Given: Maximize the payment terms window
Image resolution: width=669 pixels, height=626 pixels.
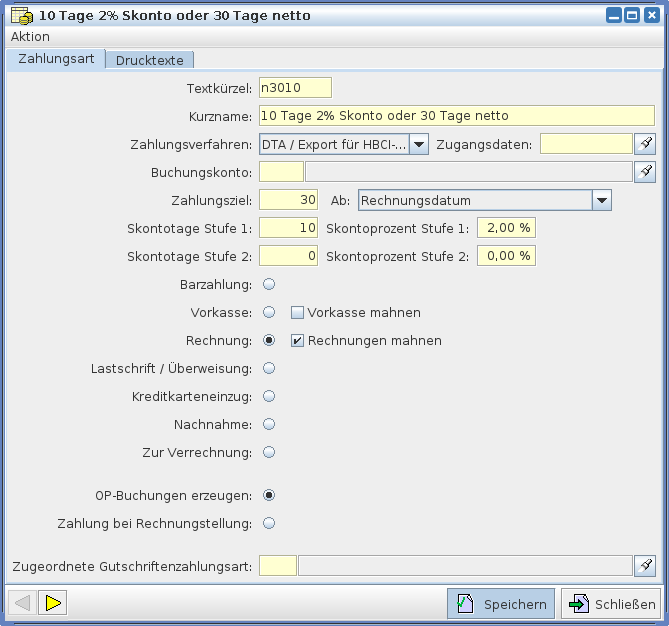Looking at the screenshot, I should click(632, 15).
